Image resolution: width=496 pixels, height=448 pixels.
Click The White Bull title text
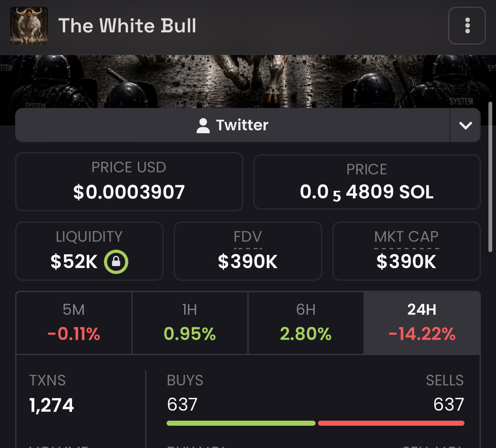pyautogui.click(x=127, y=26)
